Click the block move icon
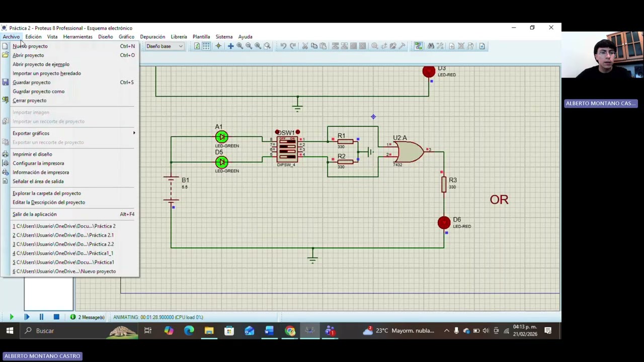The image size is (644, 362). coord(344,46)
